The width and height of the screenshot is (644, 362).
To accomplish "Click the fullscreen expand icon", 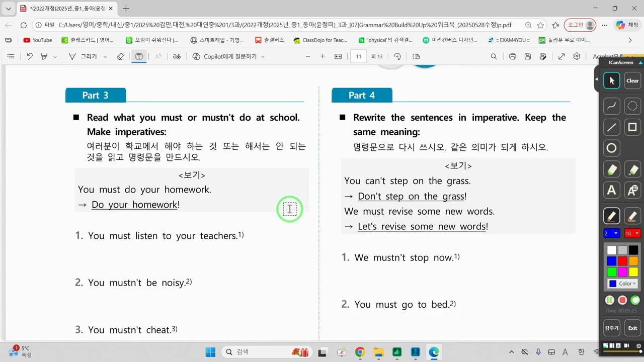I will point(562,56).
